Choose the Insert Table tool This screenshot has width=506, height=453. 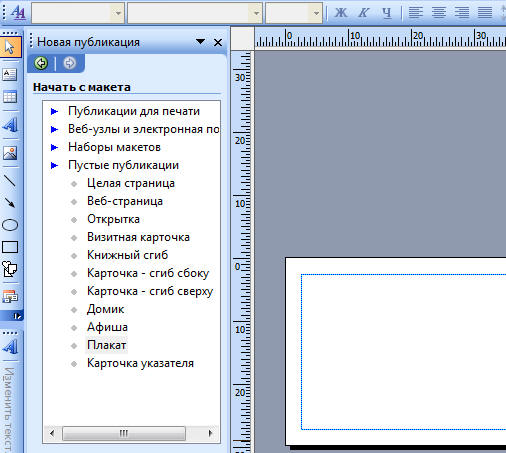tap(10, 97)
